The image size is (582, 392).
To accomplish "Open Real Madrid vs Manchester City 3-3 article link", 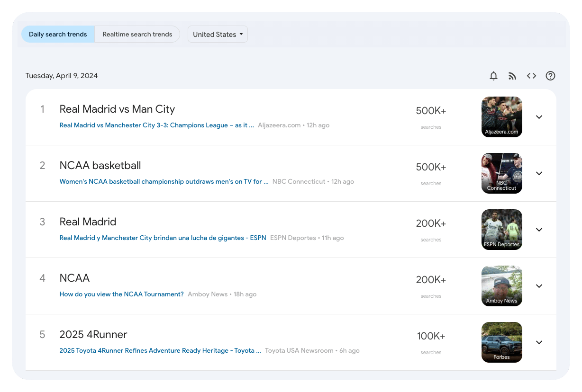I will point(157,125).
